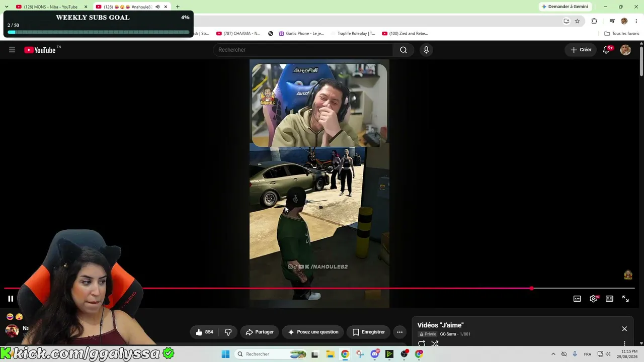Switch to theater mode
The width and height of the screenshot is (644, 362).
point(609,299)
